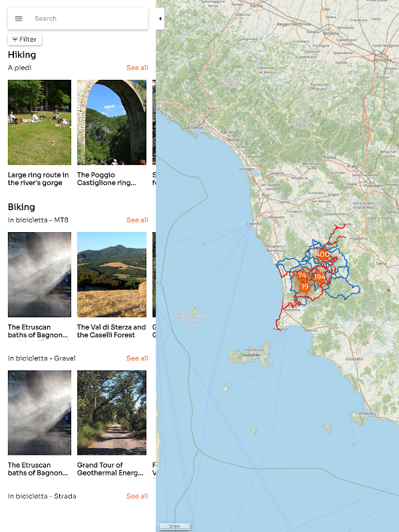This screenshot has width=399, height=532.
Task: Expand the 74 cluster marker on map
Action: (x=302, y=275)
